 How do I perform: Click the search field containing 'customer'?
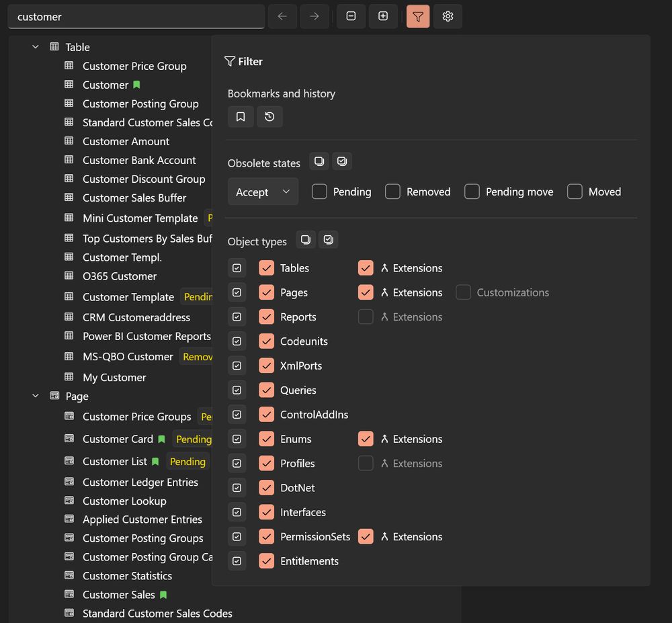[x=136, y=17]
